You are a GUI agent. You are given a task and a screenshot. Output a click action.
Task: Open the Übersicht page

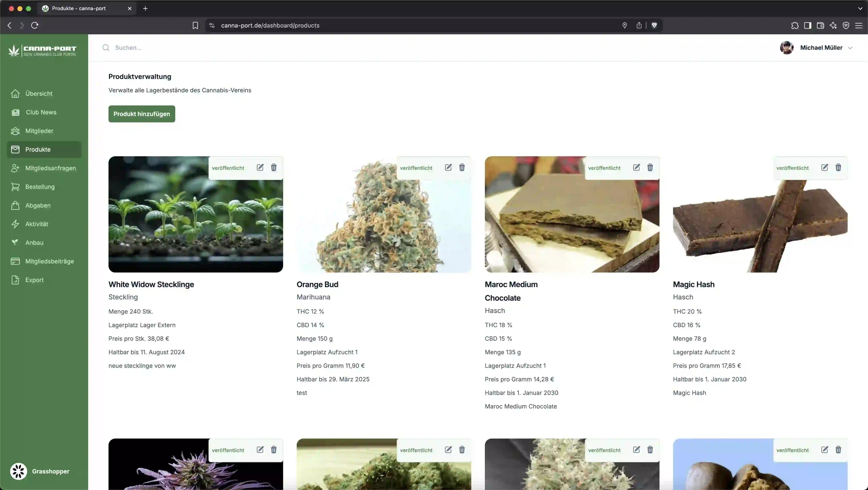[x=44, y=94]
